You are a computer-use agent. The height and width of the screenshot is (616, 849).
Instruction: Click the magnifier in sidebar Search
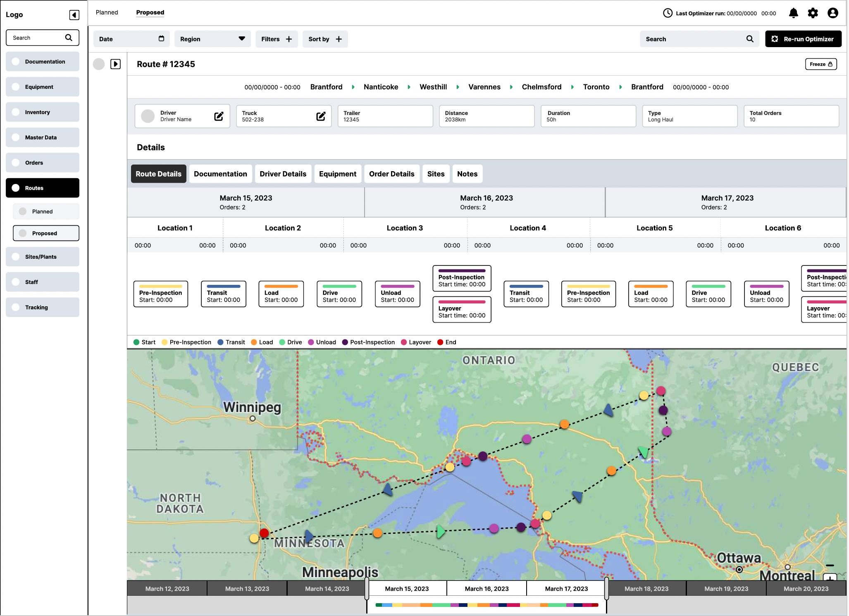[69, 38]
